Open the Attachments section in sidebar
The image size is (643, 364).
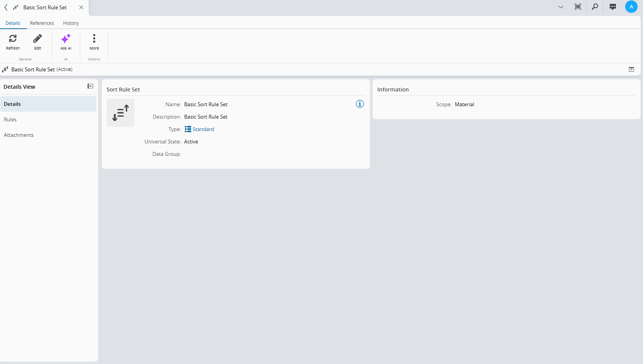pyautogui.click(x=48, y=135)
